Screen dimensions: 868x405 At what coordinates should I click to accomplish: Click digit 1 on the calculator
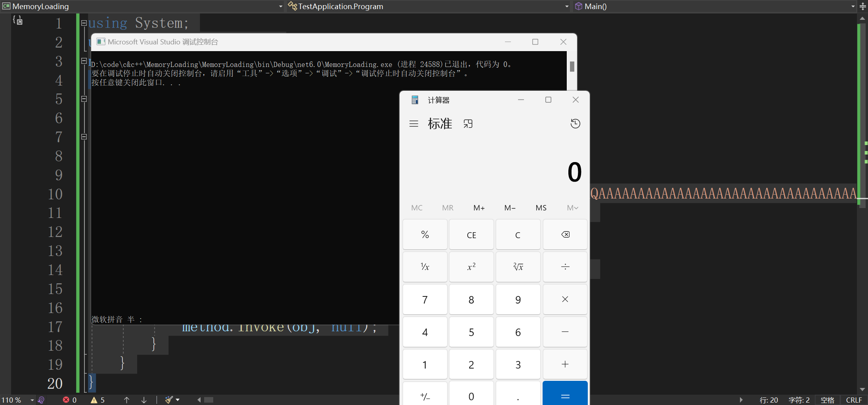[x=425, y=364]
